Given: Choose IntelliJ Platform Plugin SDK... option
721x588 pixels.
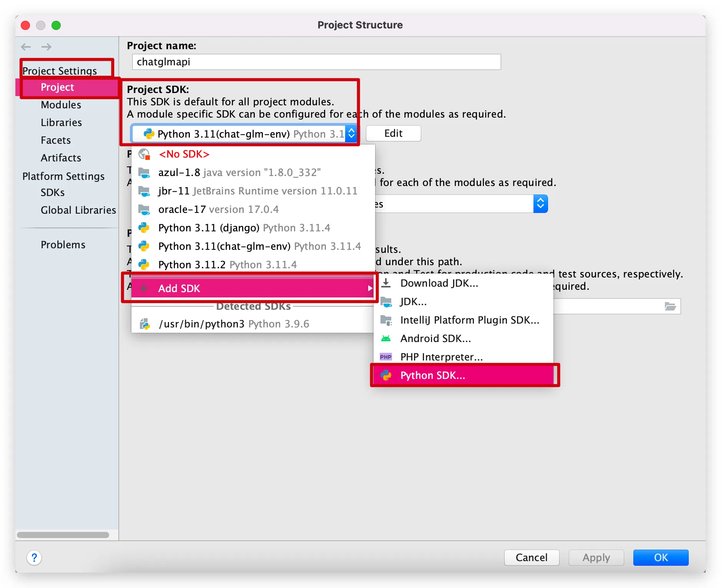Looking at the screenshot, I should 463,320.
